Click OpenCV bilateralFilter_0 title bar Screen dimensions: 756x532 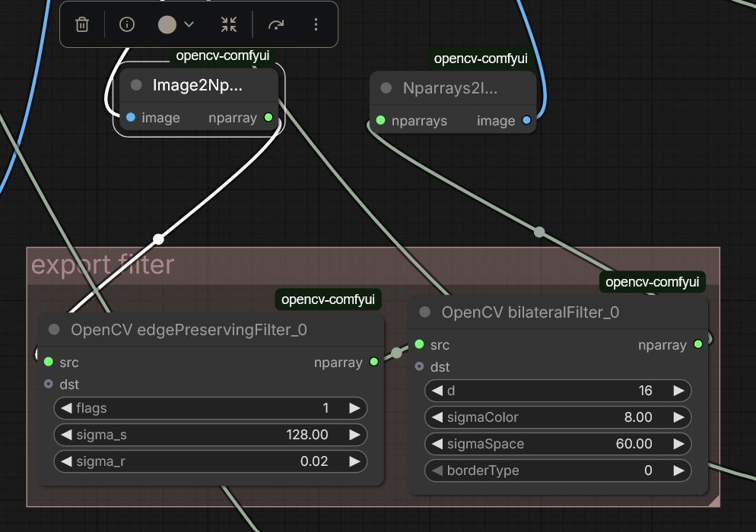pos(557,312)
